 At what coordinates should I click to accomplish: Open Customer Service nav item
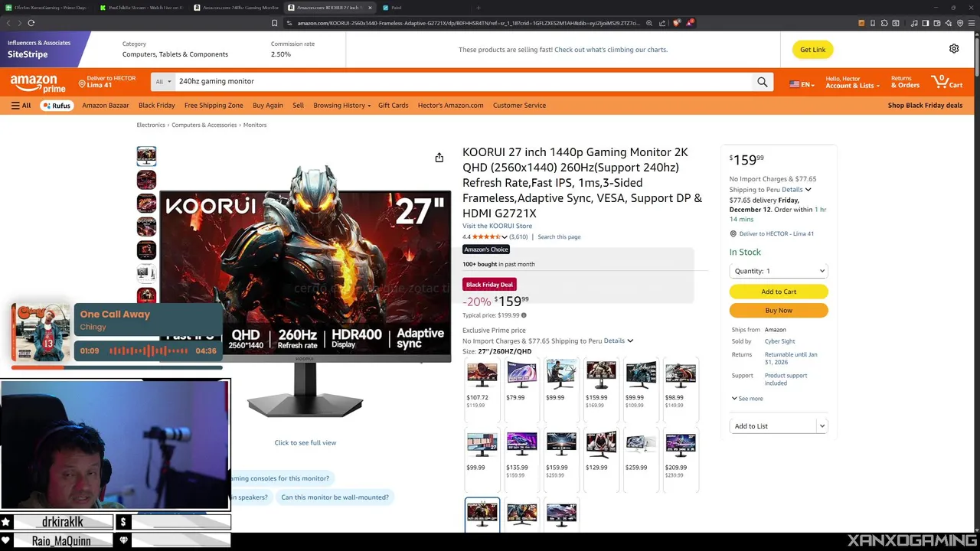(x=519, y=106)
